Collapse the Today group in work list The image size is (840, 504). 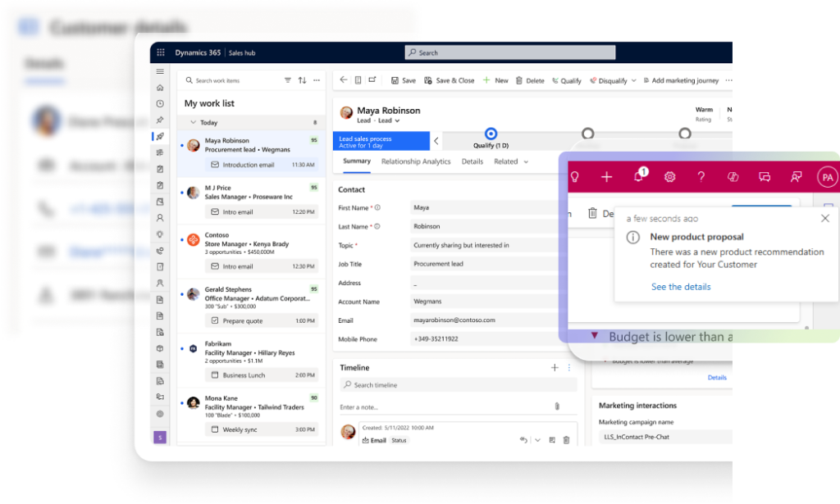pyautogui.click(x=193, y=122)
